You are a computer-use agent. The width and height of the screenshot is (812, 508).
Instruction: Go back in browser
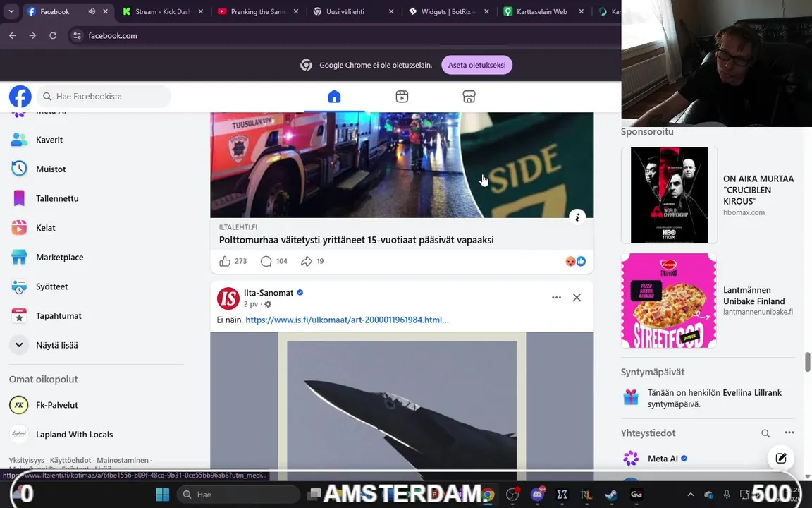[13, 36]
